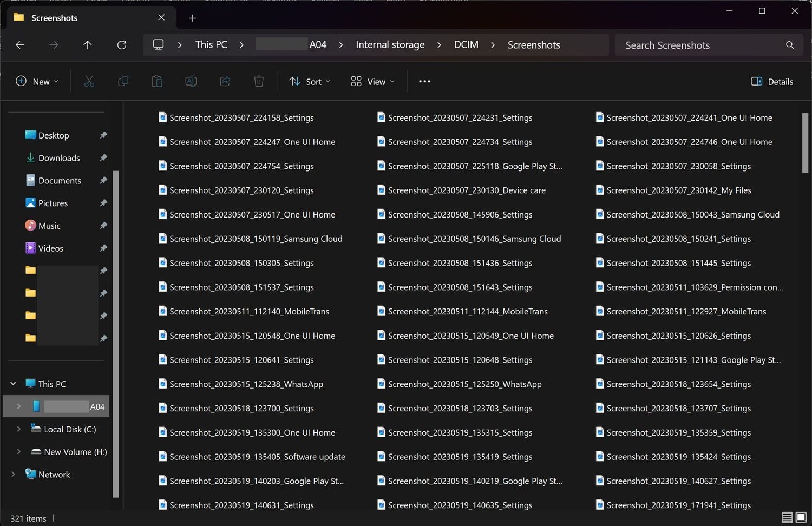Click the Cut scissors icon
This screenshot has height=526, width=812.
tap(89, 82)
